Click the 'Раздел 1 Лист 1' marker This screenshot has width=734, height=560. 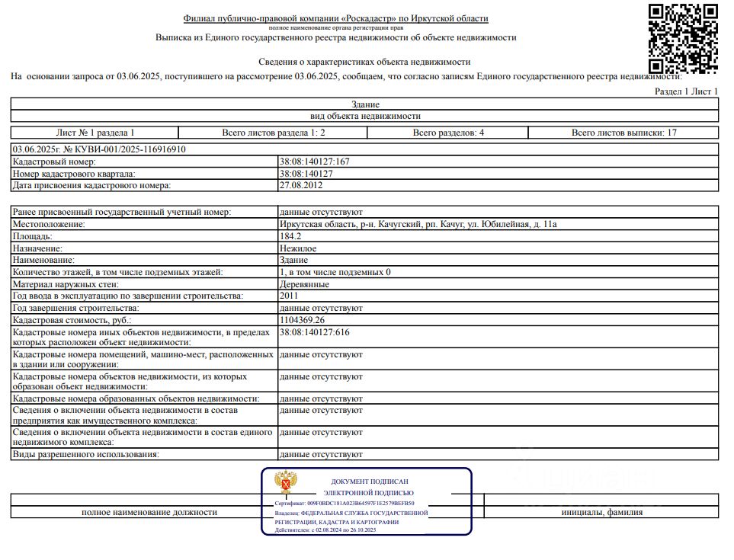click(x=686, y=91)
